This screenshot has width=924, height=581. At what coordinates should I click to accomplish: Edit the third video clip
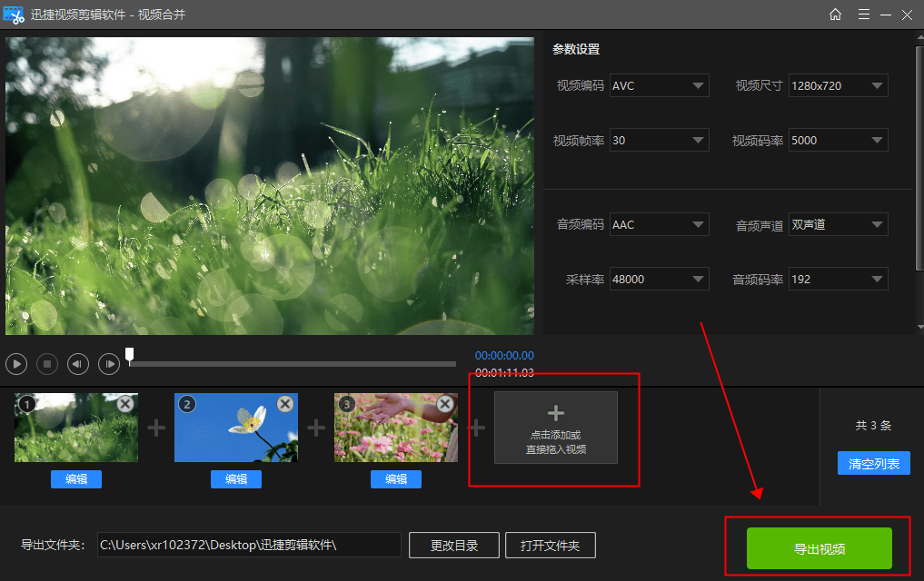[x=396, y=479]
